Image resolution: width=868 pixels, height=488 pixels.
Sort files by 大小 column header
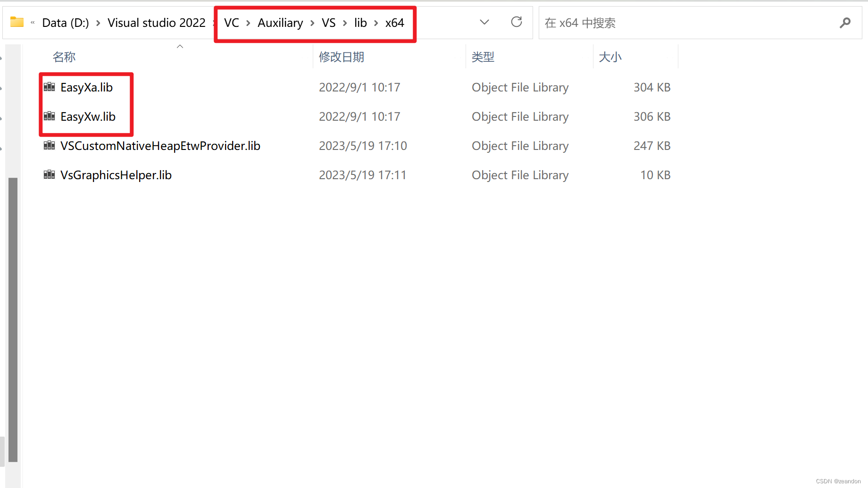(610, 57)
